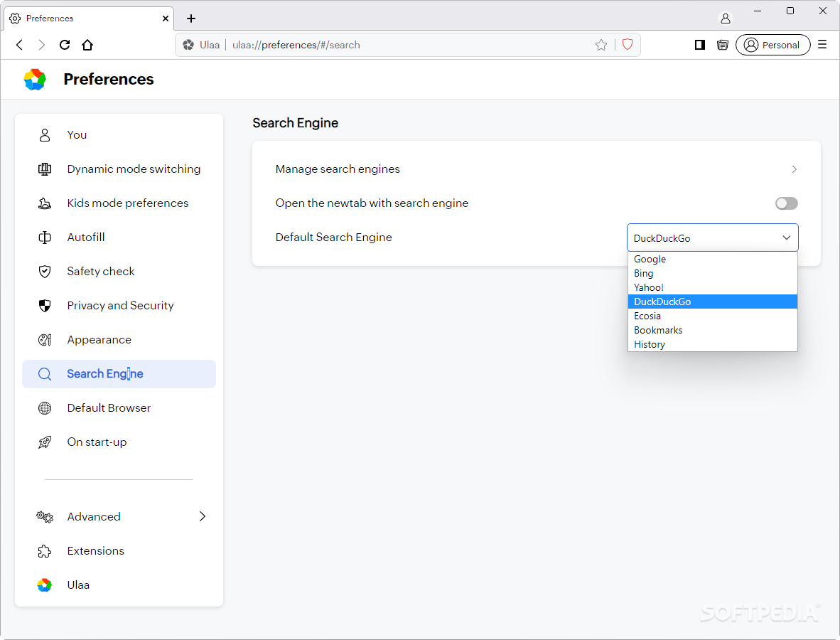
Task: Click the profile avatar icon in title bar
Action: (x=726, y=18)
